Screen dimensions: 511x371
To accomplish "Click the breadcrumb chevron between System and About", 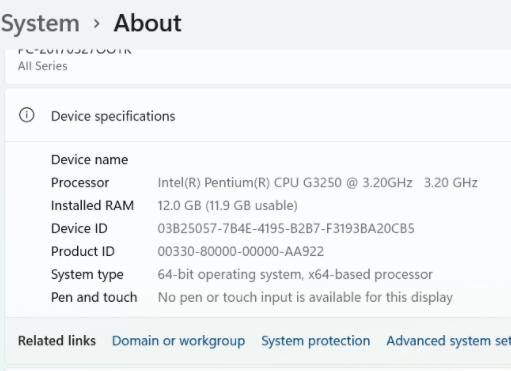I will point(97,24).
